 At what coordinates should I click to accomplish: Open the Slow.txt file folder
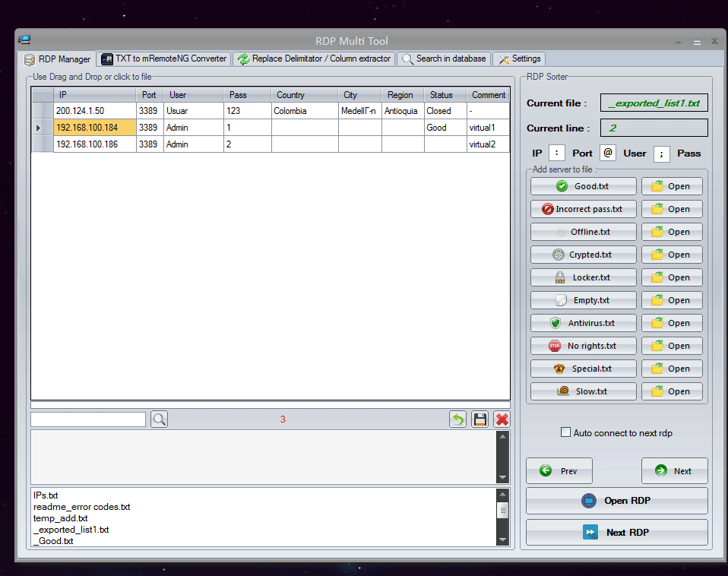[672, 391]
